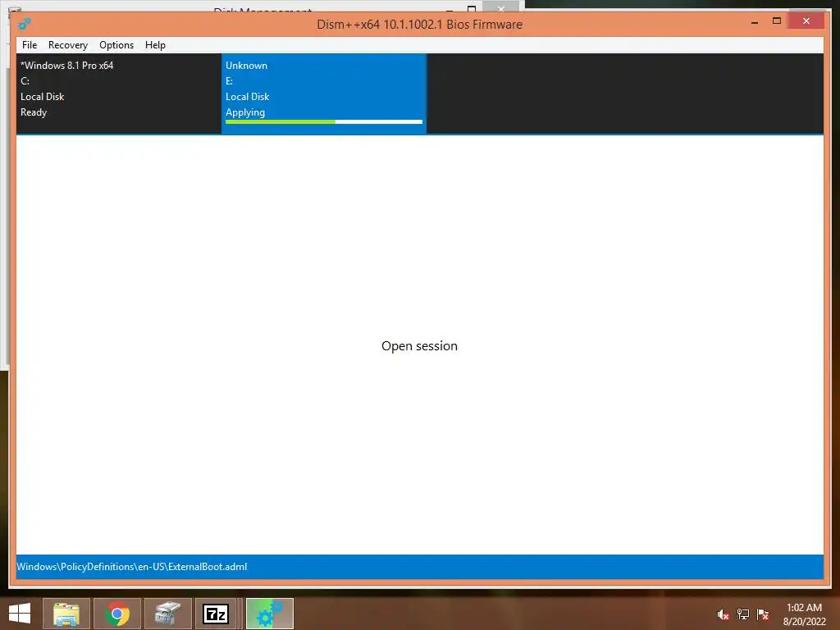This screenshot has height=630, width=840.
Task: Click the Ready status text
Action: coord(34,112)
